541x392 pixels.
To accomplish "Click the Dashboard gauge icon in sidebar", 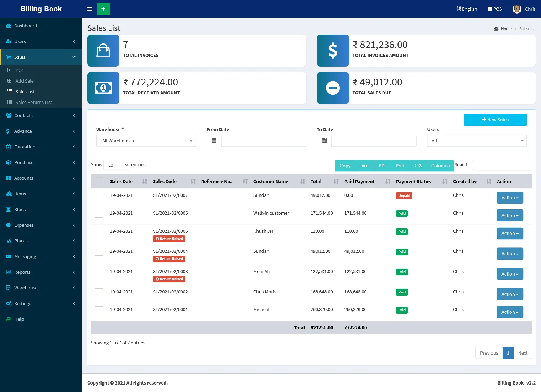I will (x=9, y=26).
